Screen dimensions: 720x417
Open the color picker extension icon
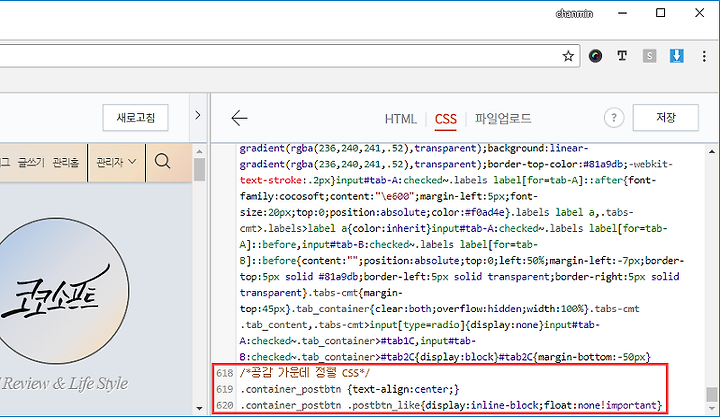point(595,56)
